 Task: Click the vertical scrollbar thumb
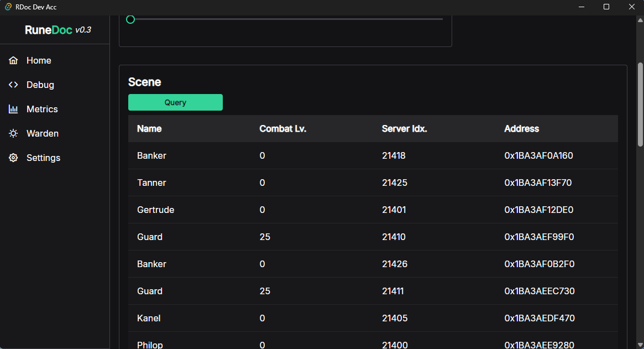[x=640, y=105]
